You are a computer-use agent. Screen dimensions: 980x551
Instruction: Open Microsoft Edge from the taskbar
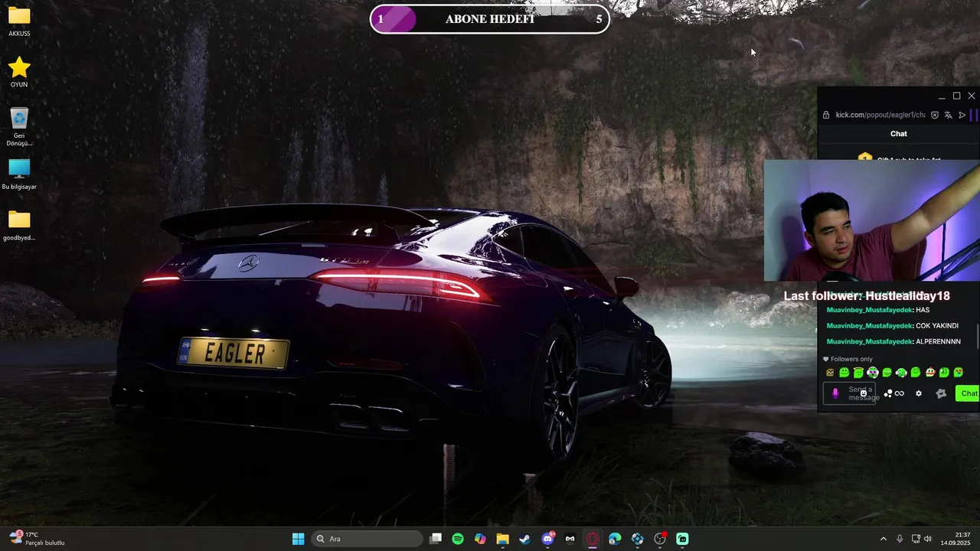615,539
